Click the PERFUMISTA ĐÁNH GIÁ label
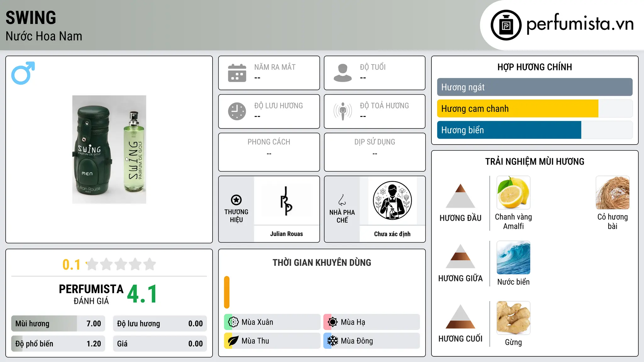Viewport: 644px width, 362px height. pyautogui.click(x=91, y=294)
